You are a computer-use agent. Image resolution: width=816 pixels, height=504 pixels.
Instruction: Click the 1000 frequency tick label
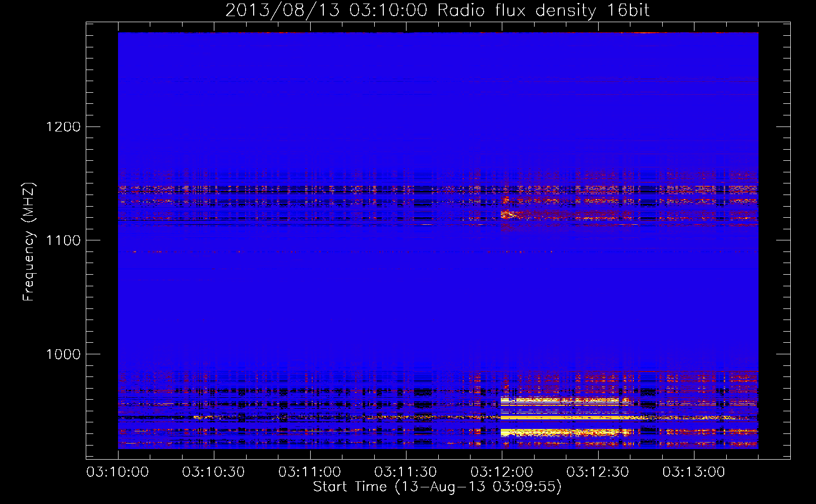63,354
